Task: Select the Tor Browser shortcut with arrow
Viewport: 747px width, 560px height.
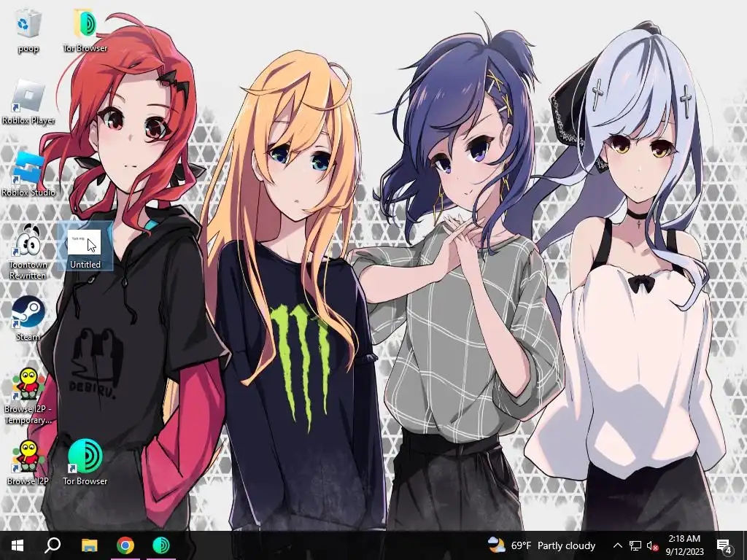Action: 85,463
